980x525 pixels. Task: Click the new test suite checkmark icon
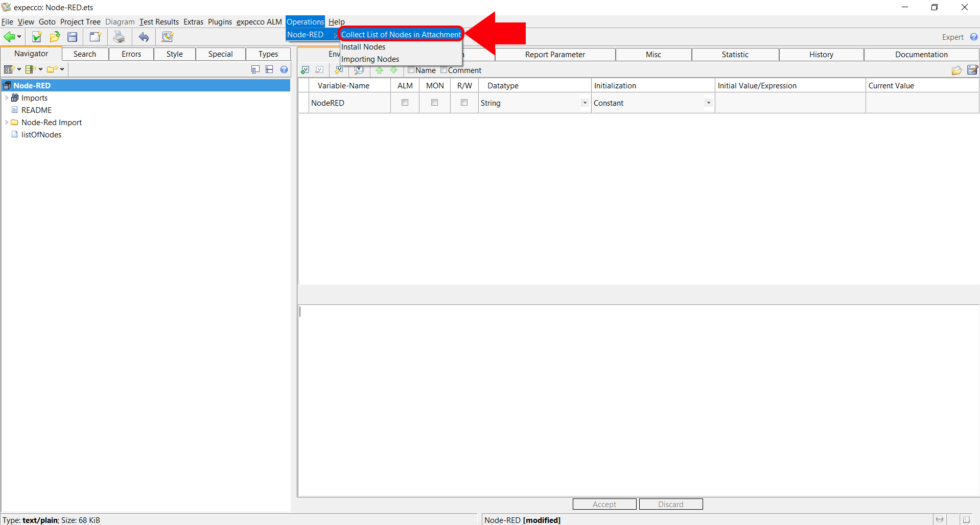pyautogui.click(x=37, y=37)
